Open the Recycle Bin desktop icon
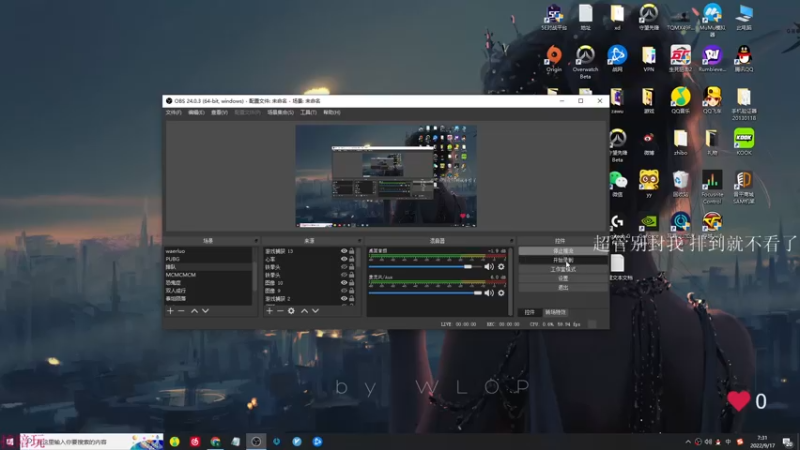The image size is (800, 450). coord(680,184)
